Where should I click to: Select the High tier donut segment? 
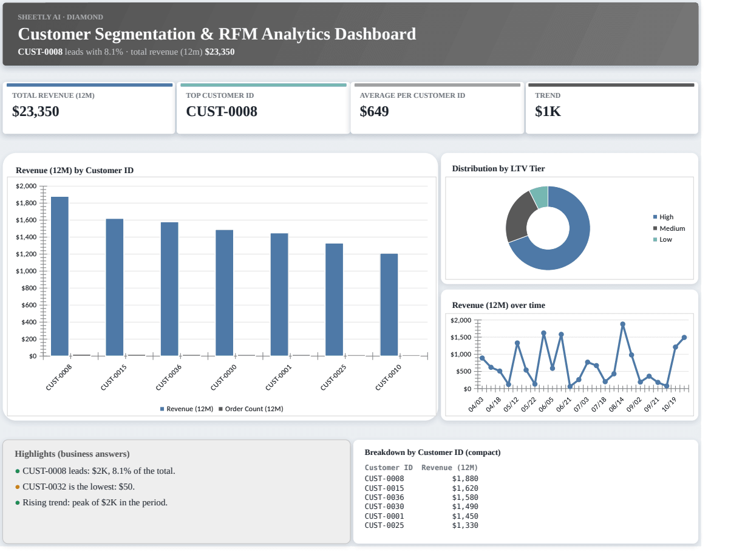(573, 246)
